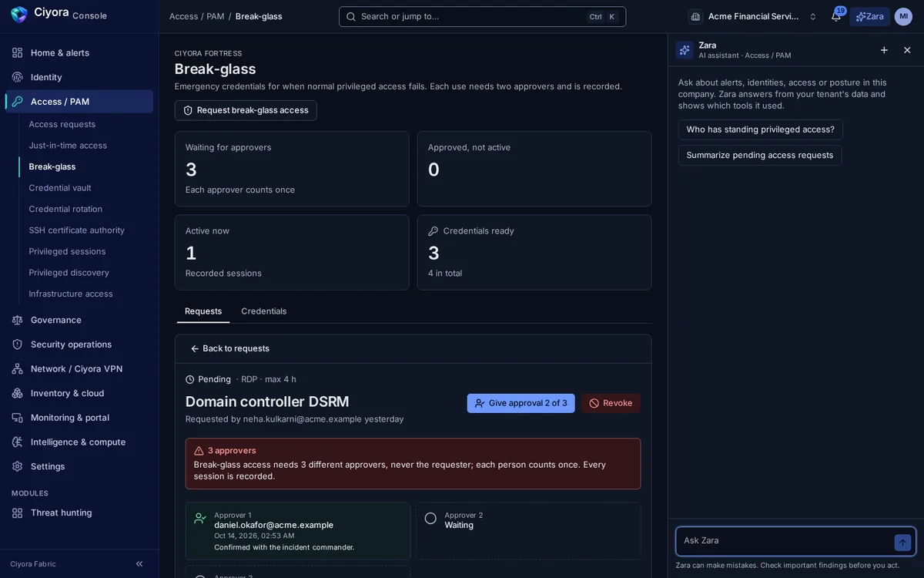Image resolution: width=924 pixels, height=578 pixels.
Task: Click the warning icon beside 3 approvers
Action: [199, 451]
